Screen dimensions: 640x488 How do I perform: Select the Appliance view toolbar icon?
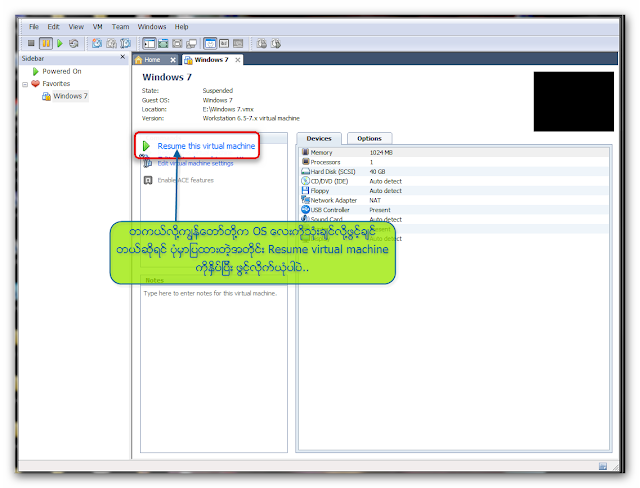(224, 43)
